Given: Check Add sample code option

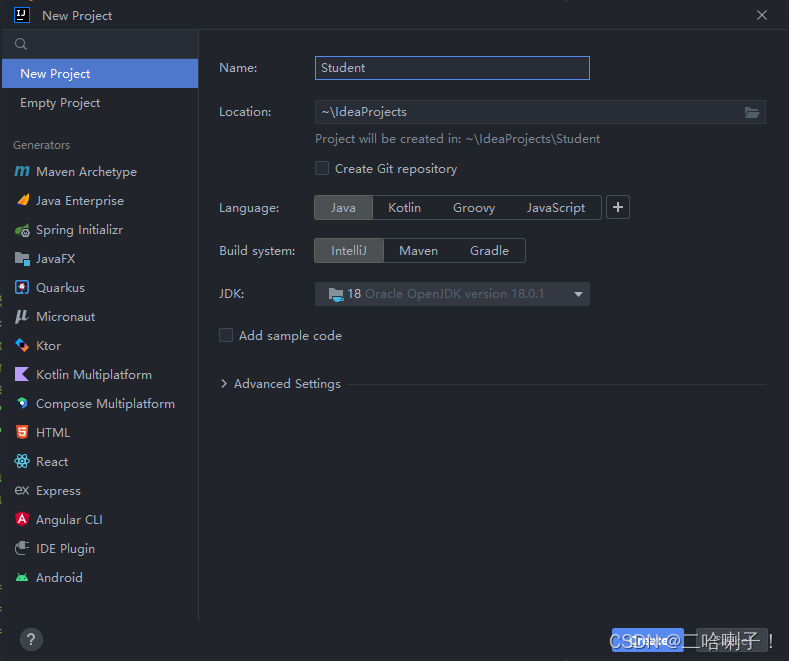Looking at the screenshot, I should [x=226, y=335].
